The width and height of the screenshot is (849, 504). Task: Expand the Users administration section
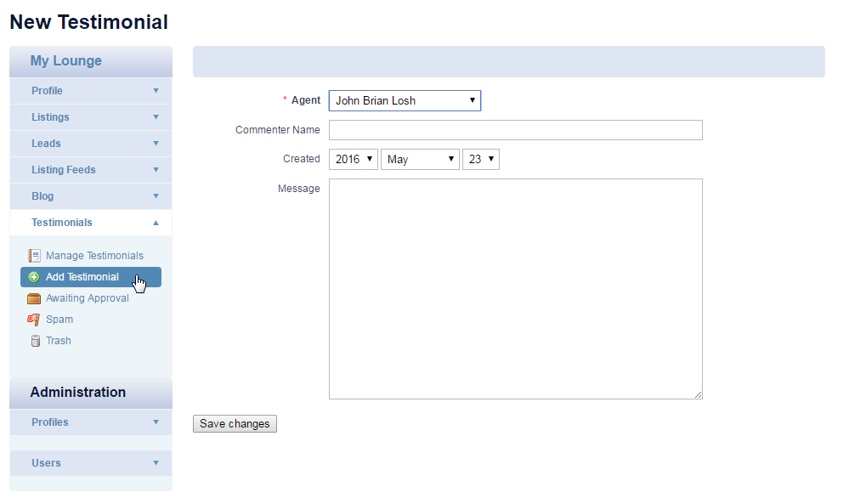pyautogui.click(x=91, y=463)
